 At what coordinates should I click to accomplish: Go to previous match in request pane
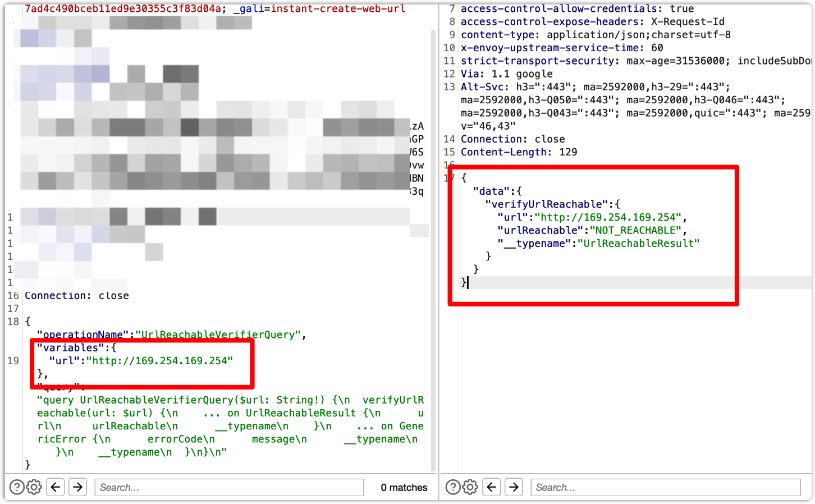click(56, 487)
